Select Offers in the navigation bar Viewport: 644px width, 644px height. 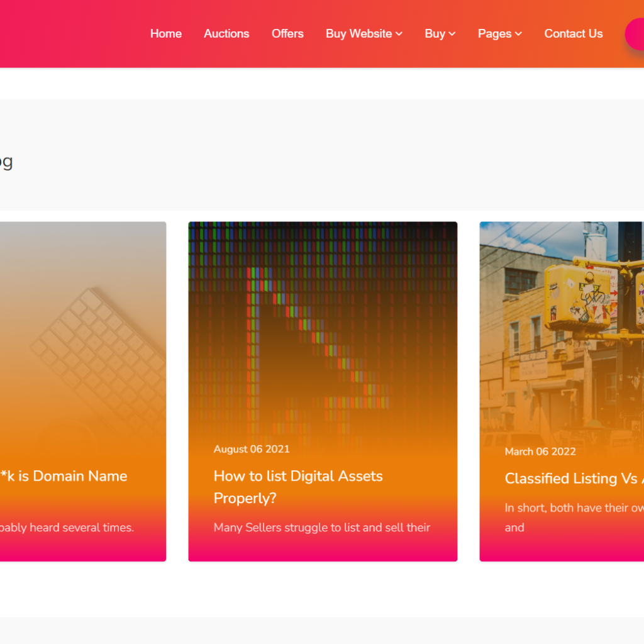(287, 34)
